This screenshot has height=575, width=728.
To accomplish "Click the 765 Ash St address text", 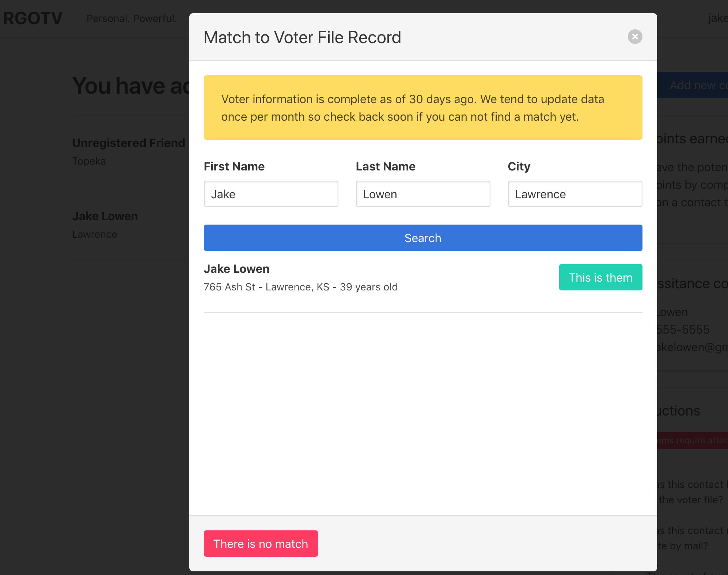I will (x=301, y=287).
